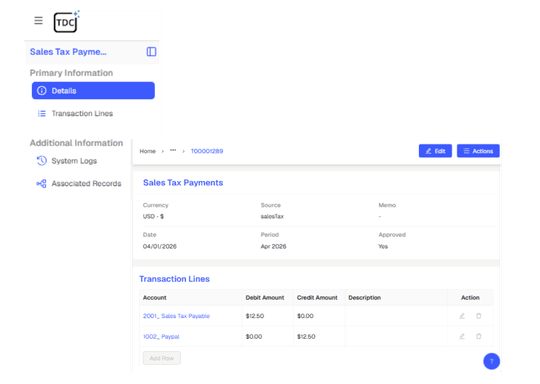Click the $0.00 credit of Sales Tax Payable
This screenshot has height=384, width=540.
(305, 316)
